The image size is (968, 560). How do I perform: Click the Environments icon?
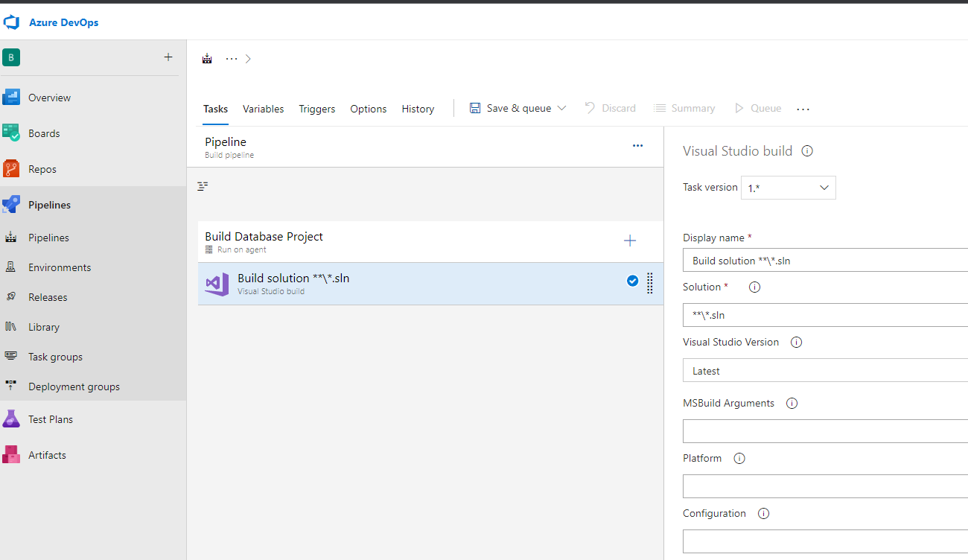(x=11, y=267)
